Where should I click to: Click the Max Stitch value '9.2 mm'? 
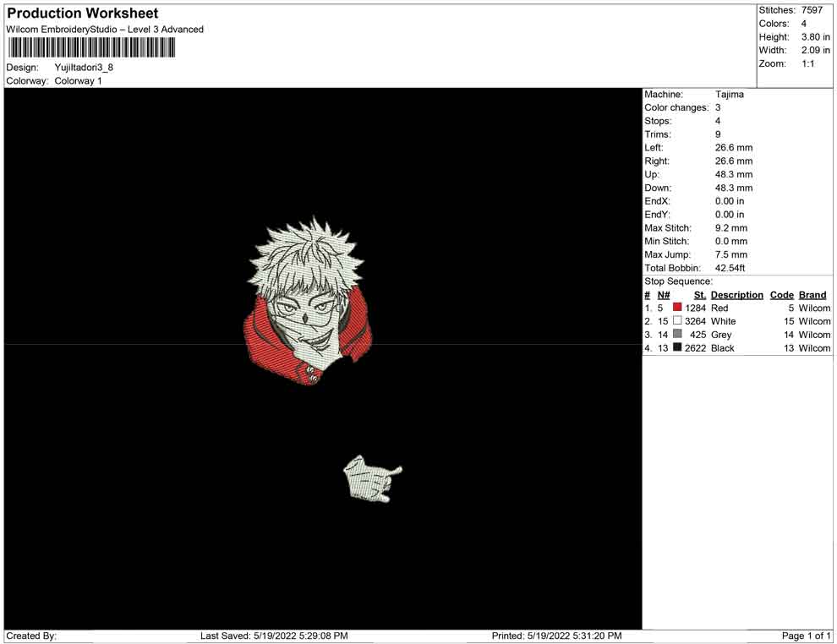tap(731, 227)
